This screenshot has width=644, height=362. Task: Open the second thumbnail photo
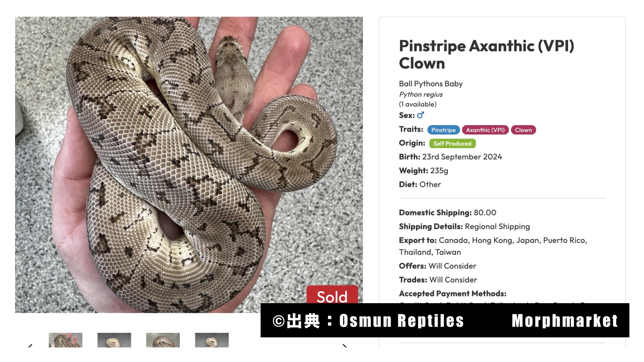[x=114, y=340]
